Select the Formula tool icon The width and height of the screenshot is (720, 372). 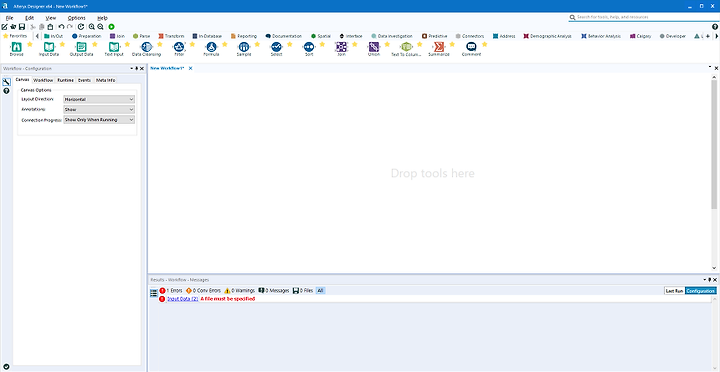(x=211, y=46)
